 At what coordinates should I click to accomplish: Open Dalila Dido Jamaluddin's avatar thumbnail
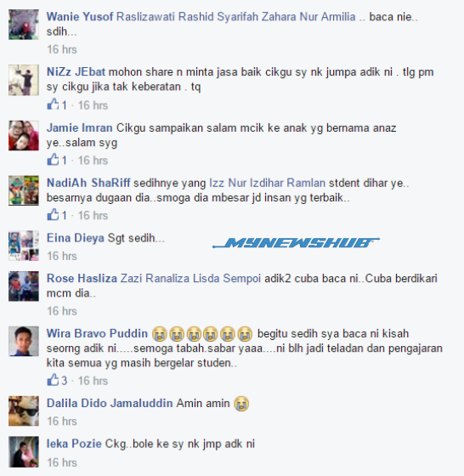click(x=24, y=411)
